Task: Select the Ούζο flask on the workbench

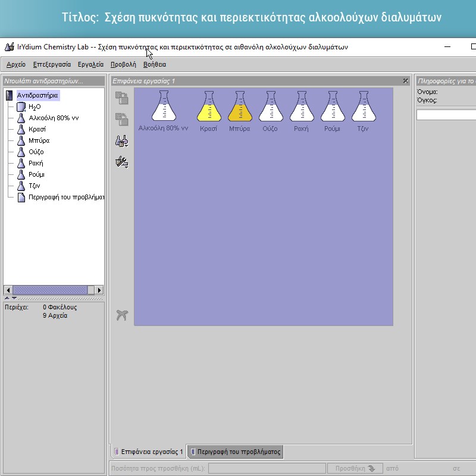Action: click(271, 106)
